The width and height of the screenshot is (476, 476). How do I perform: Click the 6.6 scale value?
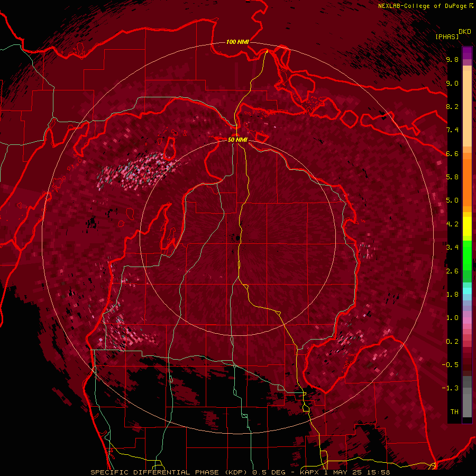pyautogui.click(x=452, y=153)
